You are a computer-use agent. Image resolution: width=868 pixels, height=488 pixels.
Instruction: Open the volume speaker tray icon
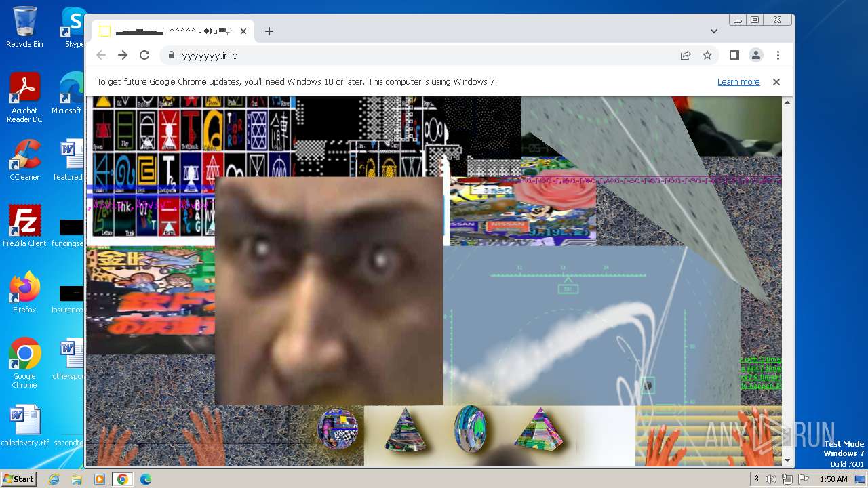click(771, 479)
